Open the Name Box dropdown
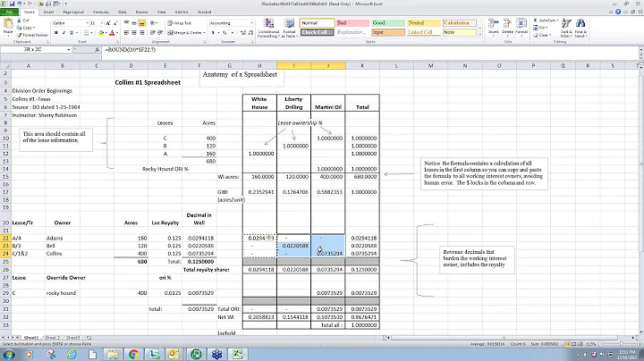This screenshot has width=644, height=361. (69, 50)
